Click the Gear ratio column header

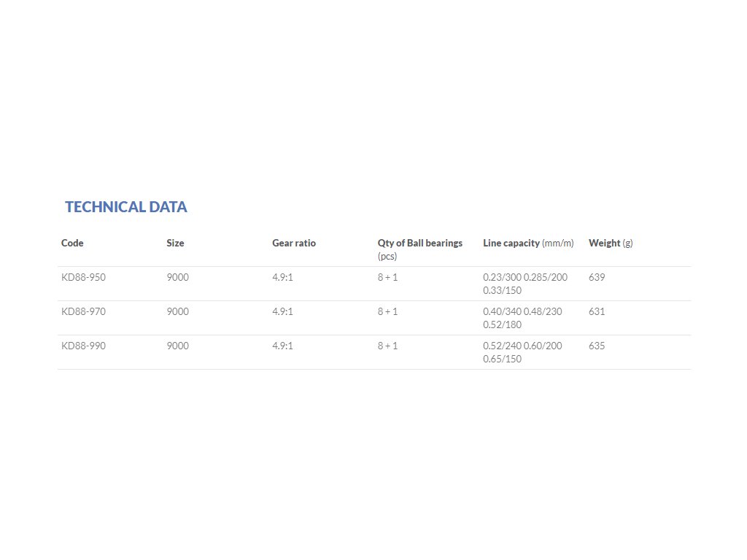294,244
